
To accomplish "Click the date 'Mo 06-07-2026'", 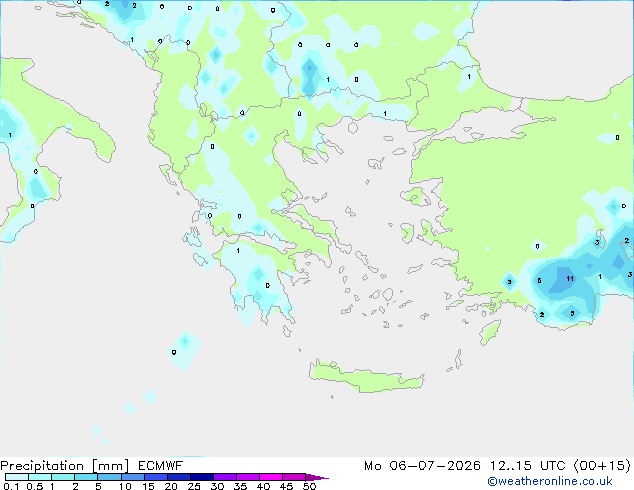I will [422, 466].
